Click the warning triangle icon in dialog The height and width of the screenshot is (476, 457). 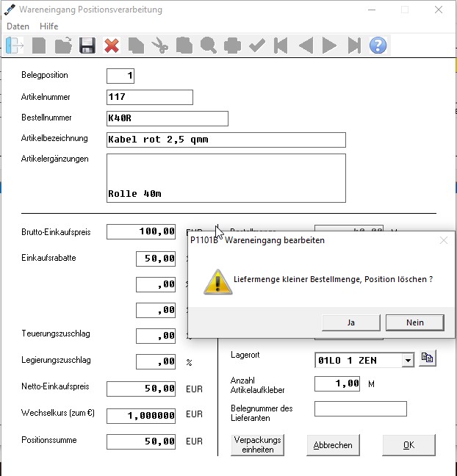pyautogui.click(x=217, y=282)
